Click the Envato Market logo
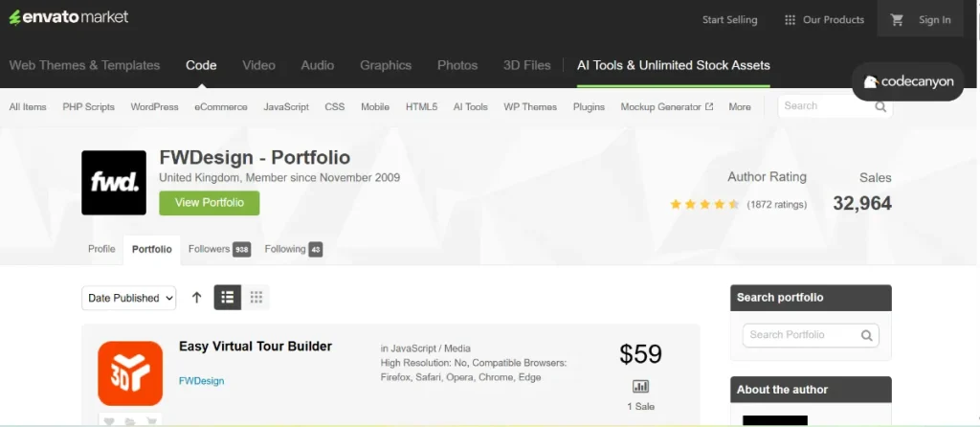This screenshot has height=427, width=980. (68, 17)
